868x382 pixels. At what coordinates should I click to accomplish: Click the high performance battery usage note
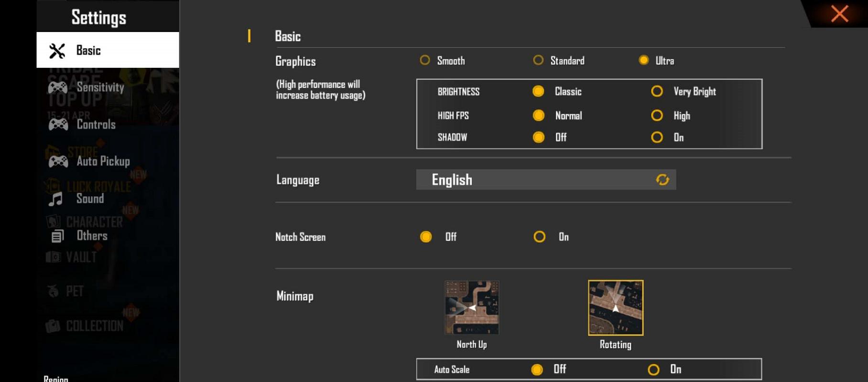321,90
